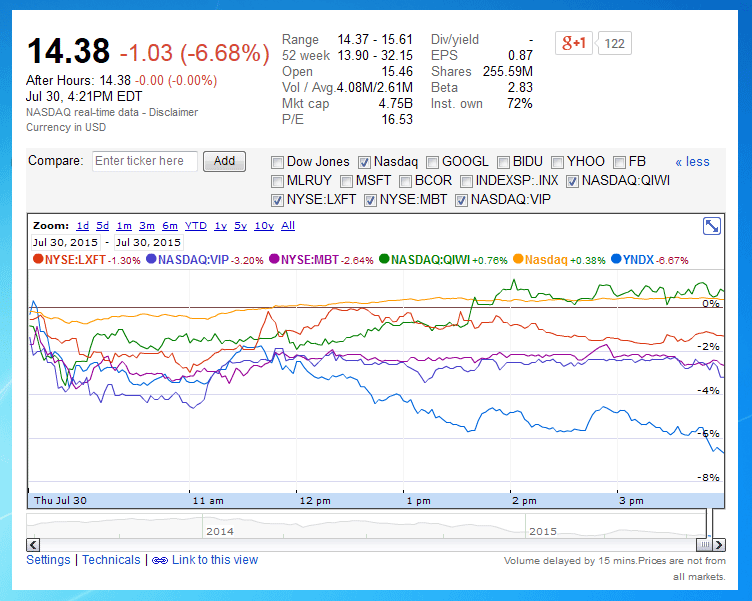
Task: Uncheck NYSE:MBT comparison
Action: pos(370,200)
